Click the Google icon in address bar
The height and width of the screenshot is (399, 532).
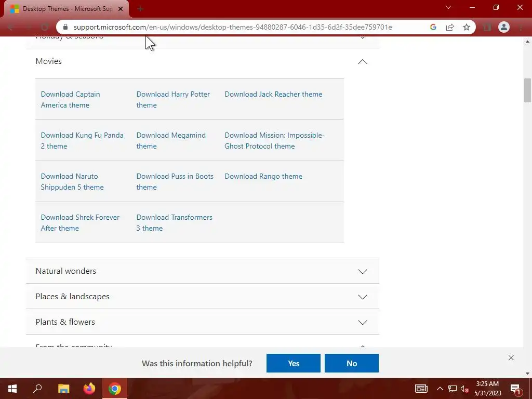pyautogui.click(x=433, y=27)
